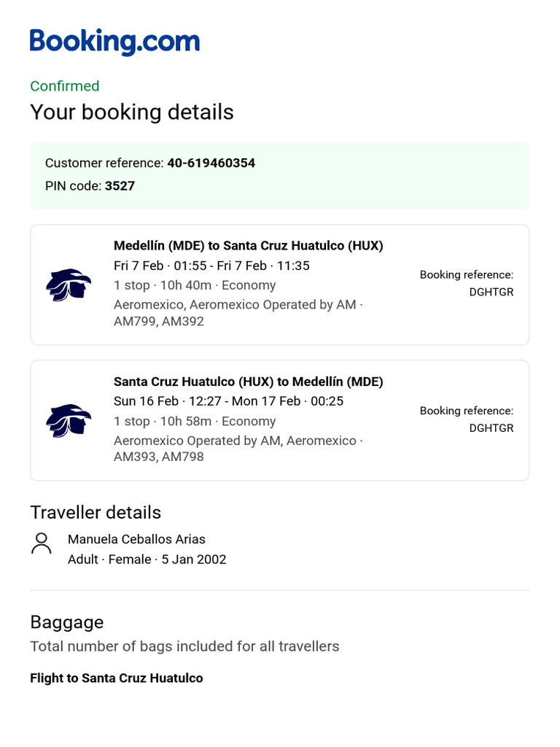Click booking reference DGHTGR on the return flight
The width and height of the screenshot is (560, 747).
pos(491,427)
